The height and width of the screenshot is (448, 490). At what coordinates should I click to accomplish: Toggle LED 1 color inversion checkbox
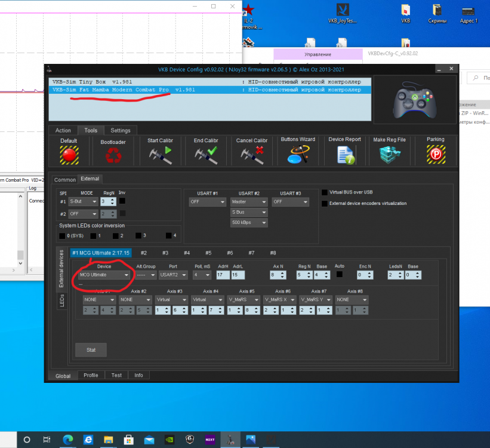[93, 235]
